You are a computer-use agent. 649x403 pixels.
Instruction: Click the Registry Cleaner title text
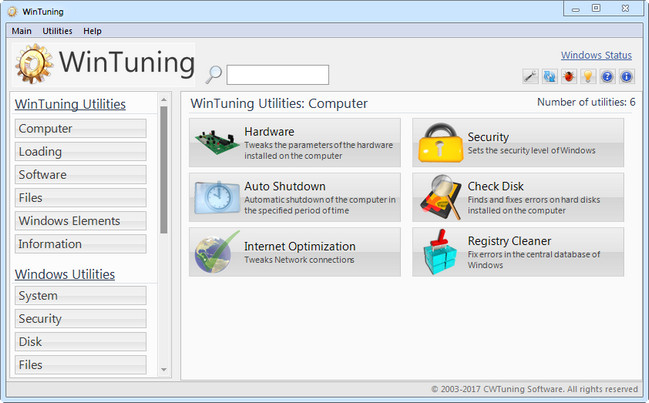click(x=510, y=241)
